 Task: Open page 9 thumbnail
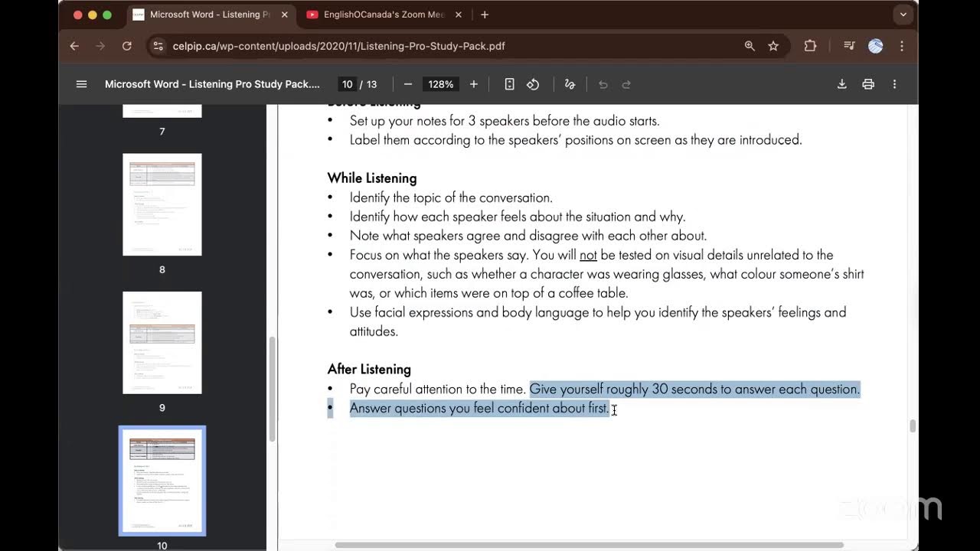pyautogui.click(x=162, y=343)
